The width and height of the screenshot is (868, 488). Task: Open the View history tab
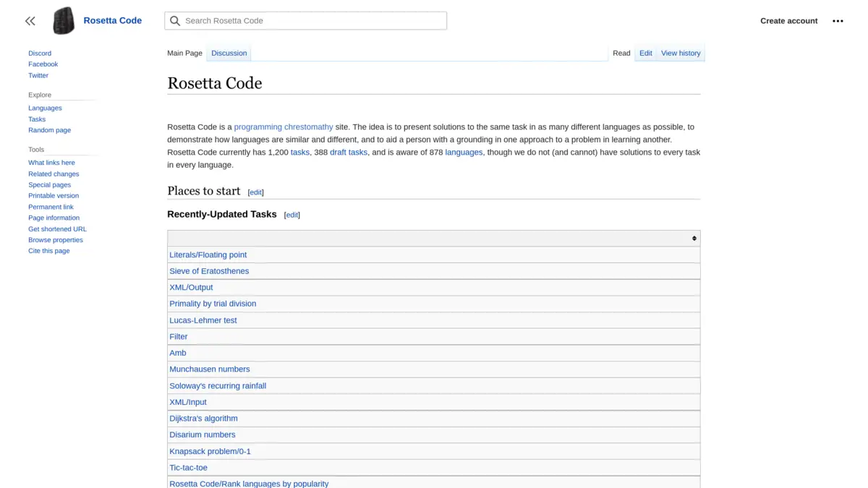[x=681, y=53]
